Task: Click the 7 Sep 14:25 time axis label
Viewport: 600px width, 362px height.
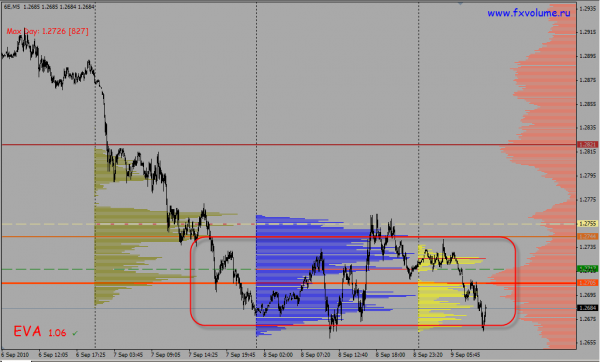Action: [203, 355]
